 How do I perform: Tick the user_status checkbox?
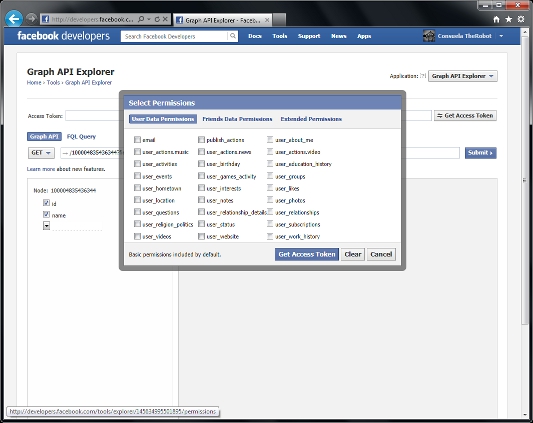point(201,224)
